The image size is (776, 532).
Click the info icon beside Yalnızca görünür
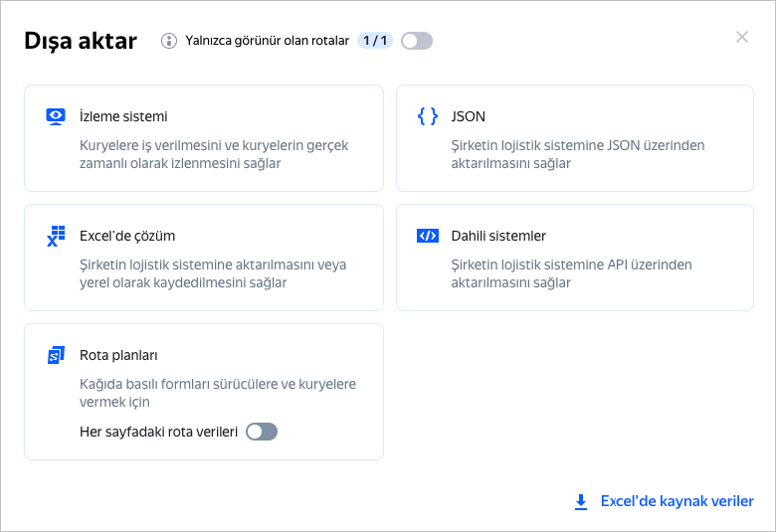tap(168, 41)
